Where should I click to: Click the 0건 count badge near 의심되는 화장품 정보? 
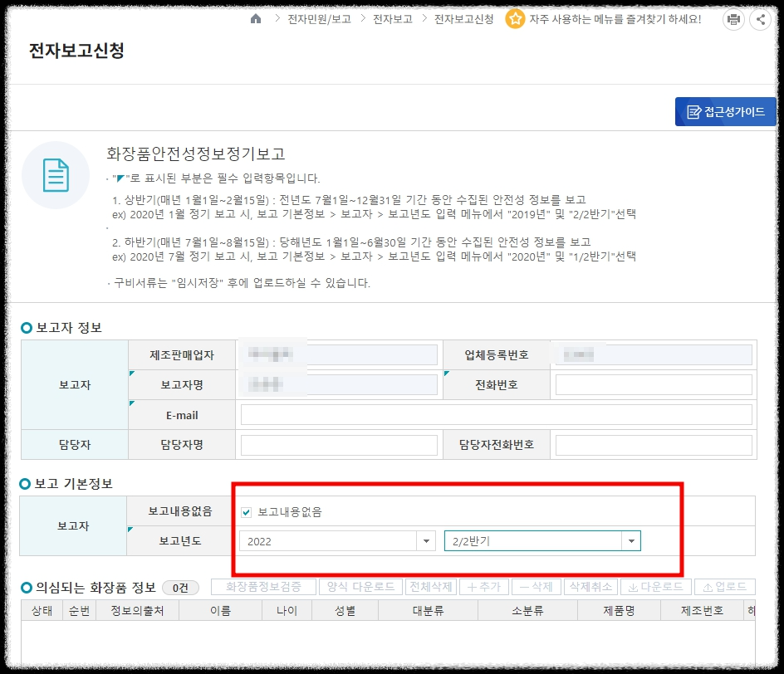tap(179, 587)
